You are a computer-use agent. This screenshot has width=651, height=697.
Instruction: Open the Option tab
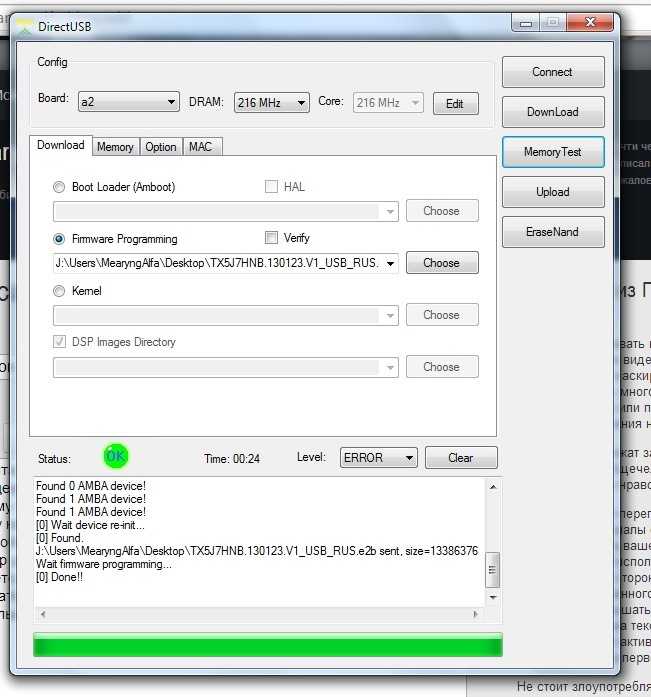[x=161, y=147]
